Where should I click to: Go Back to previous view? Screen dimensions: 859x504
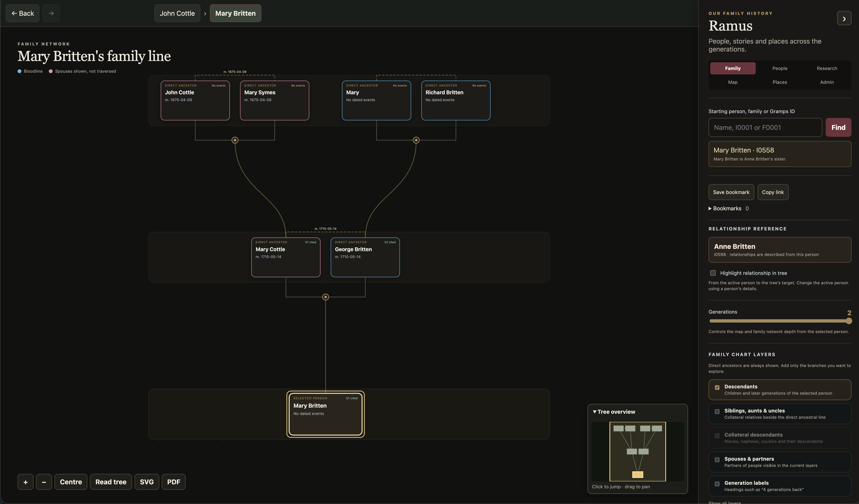coord(22,13)
